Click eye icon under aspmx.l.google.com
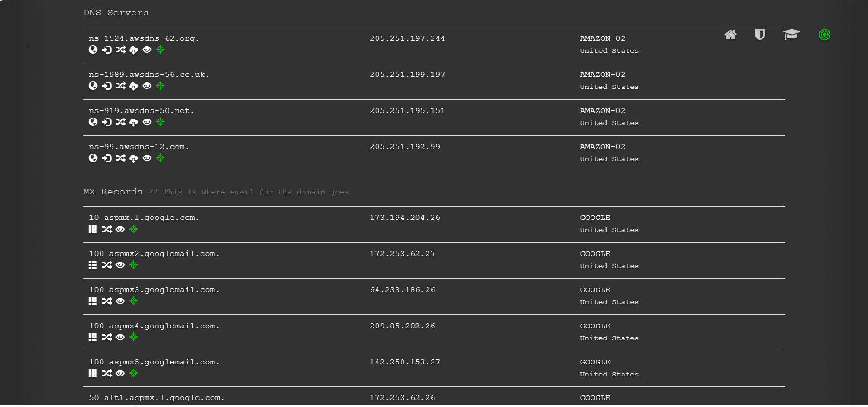 coord(120,229)
